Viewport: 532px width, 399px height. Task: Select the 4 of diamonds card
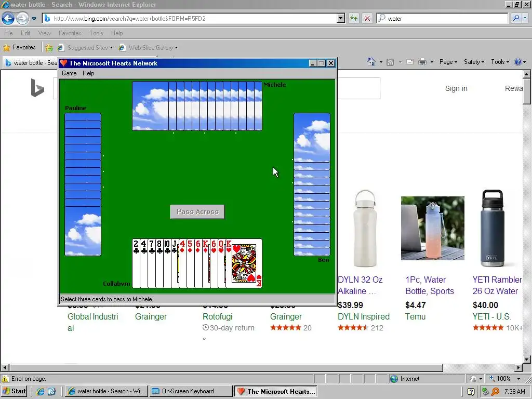(183, 263)
